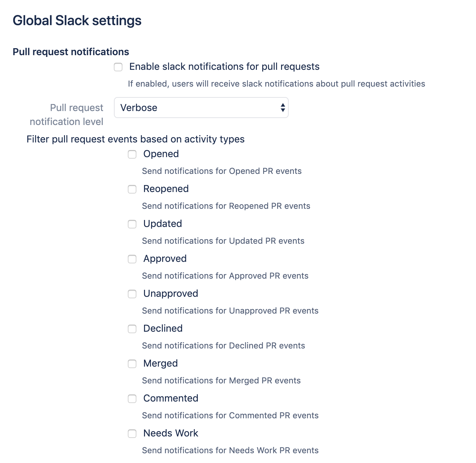
Task: Click the Opened label text
Action: 161,154
